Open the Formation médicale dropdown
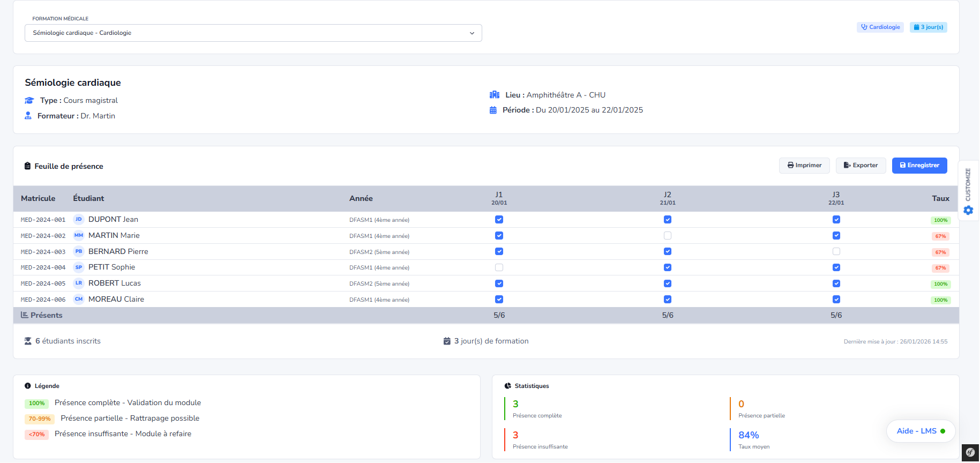This screenshot has width=980, height=463. pyautogui.click(x=253, y=33)
